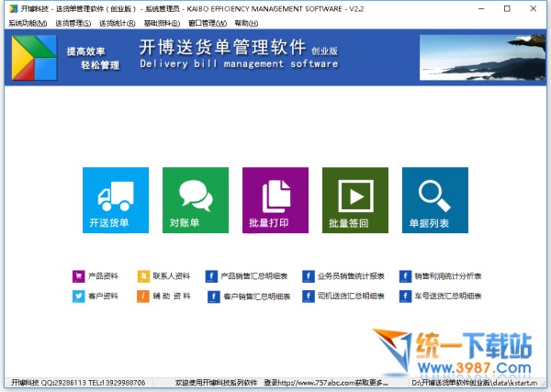
Task: Click the yellow 联系人资料 icon
Action: [142, 275]
